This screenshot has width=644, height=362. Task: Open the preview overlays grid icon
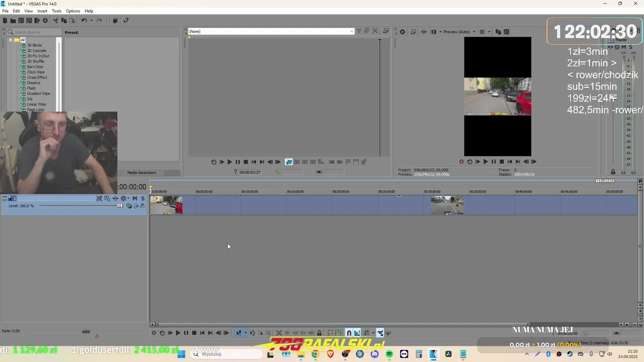coord(481,32)
